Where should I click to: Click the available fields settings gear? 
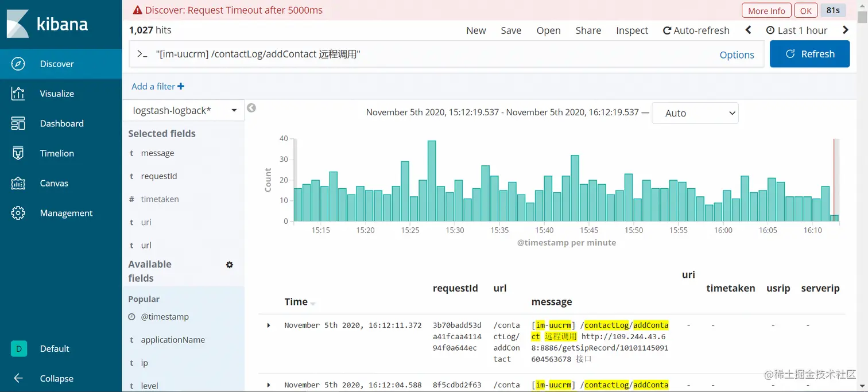tap(230, 265)
